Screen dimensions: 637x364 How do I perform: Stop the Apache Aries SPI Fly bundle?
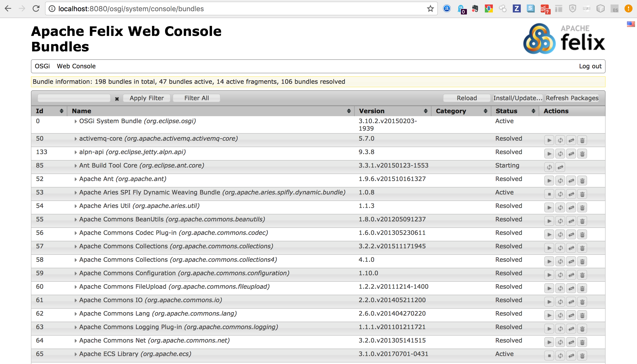coord(549,194)
